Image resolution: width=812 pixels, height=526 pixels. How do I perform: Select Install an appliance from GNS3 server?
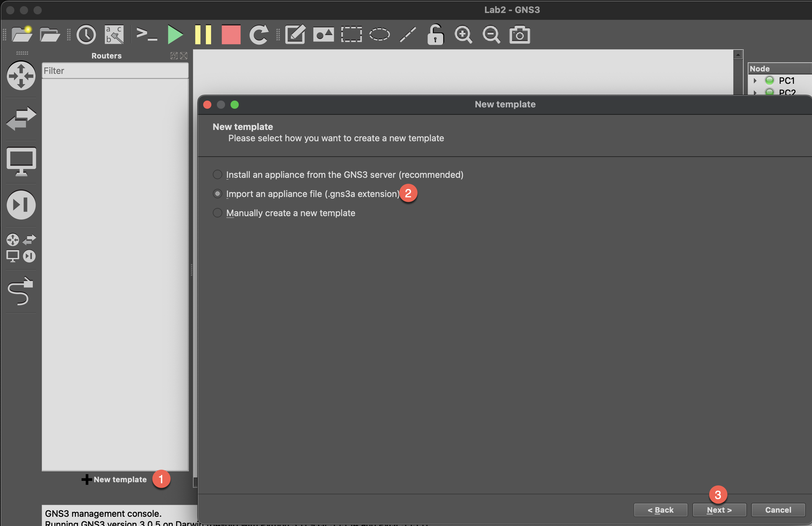pyautogui.click(x=218, y=174)
